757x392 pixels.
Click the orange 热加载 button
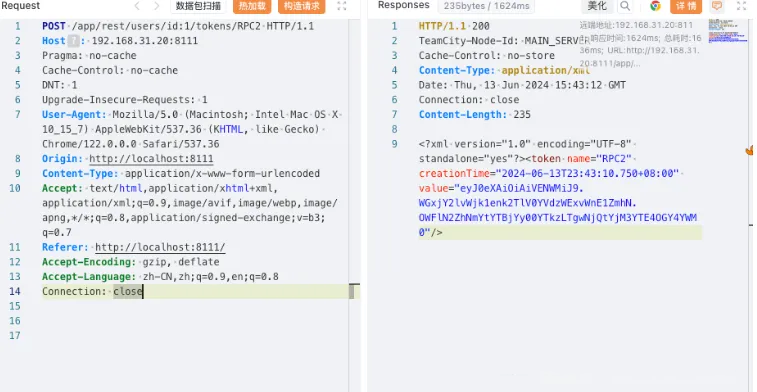click(252, 6)
